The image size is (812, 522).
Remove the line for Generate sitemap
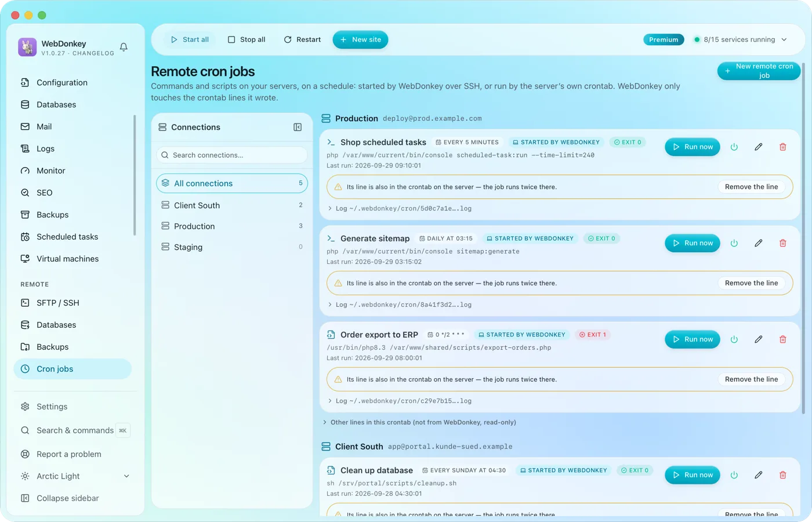click(x=752, y=283)
